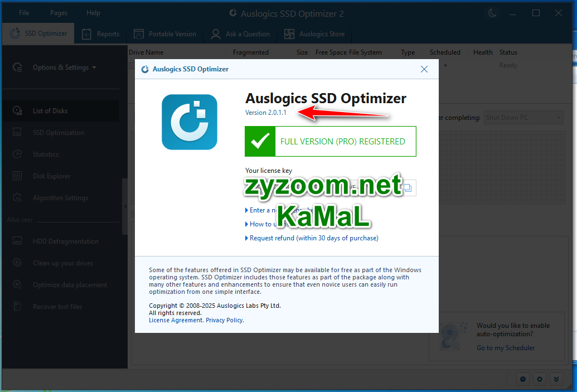
Task: Click the Auslogics dialog title icon
Action: tap(145, 69)
